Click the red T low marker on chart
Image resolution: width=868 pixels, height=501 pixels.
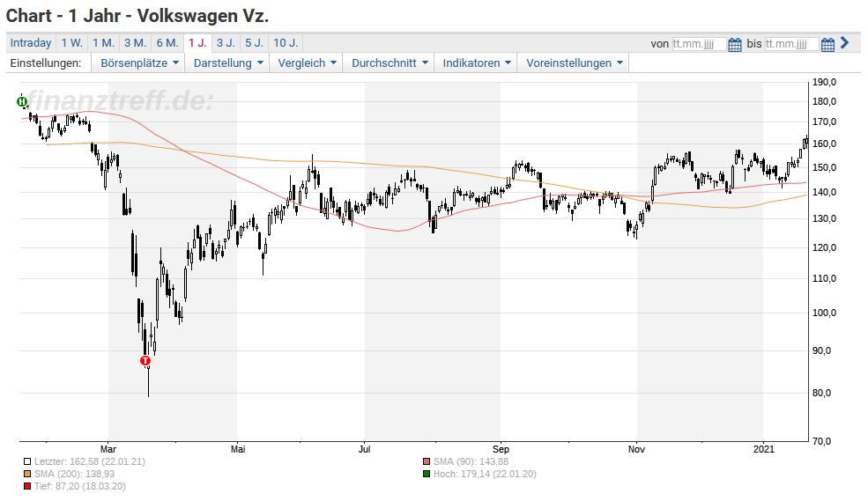pyautogui.click(x=145, y=360)
